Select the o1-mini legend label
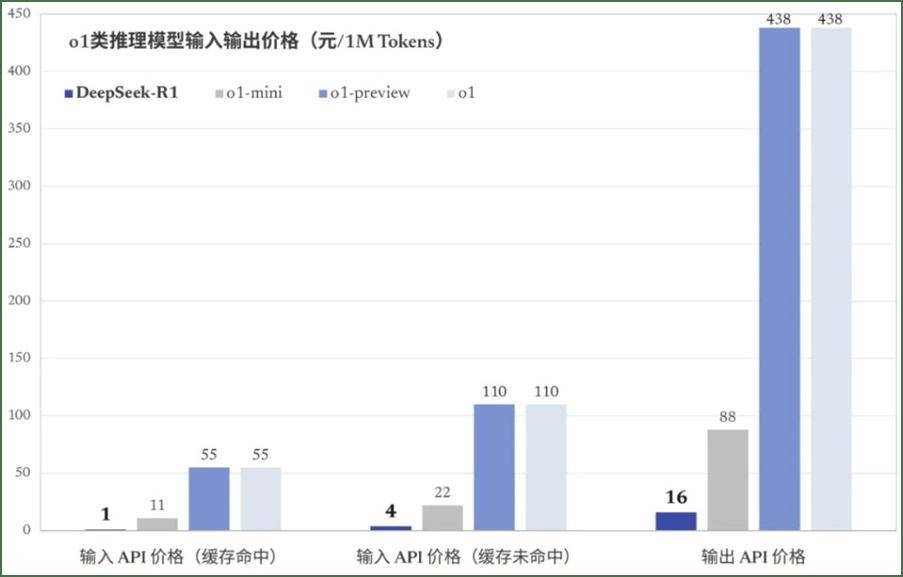 click(x=254, y=93)
